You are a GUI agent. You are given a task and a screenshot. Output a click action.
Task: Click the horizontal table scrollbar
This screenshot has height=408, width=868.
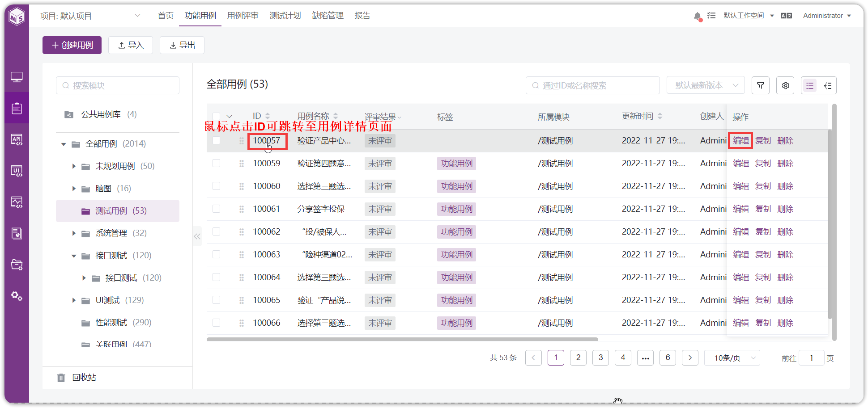pos(402,339)
